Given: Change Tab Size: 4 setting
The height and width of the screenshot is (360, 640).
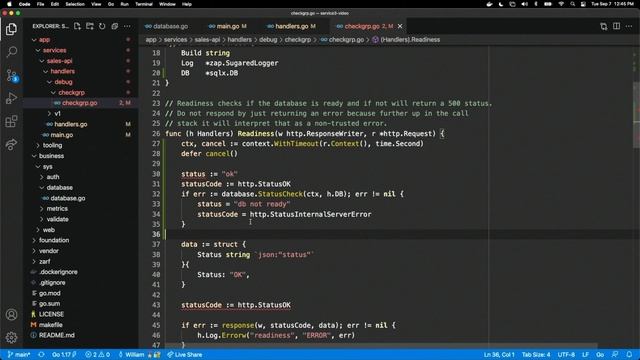Looking at the screenshot, I should [536, 354].
